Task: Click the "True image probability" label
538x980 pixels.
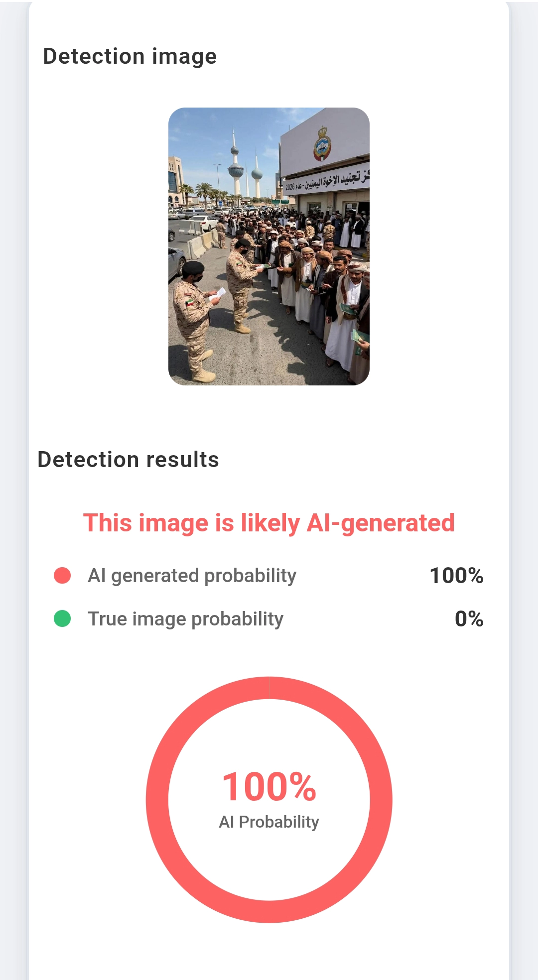Action: (x=185, y=619)
